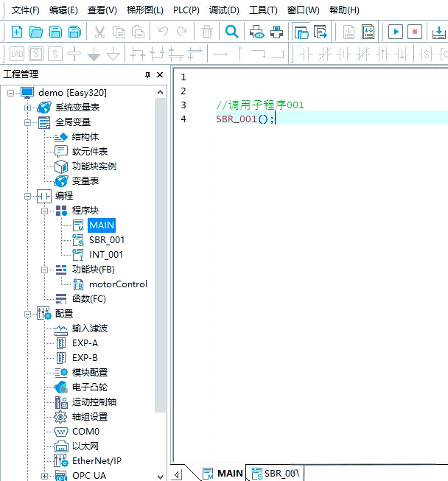Open the 工具(T) menu
The image size is (448, 481).
pyautogui.click(x=263, y=10)
